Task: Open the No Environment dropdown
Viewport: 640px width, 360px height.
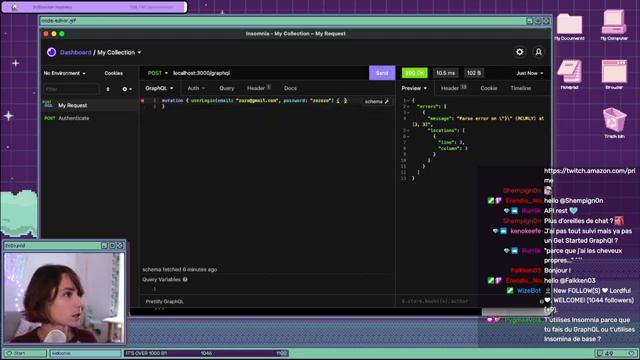Action: tap(64, 73)
